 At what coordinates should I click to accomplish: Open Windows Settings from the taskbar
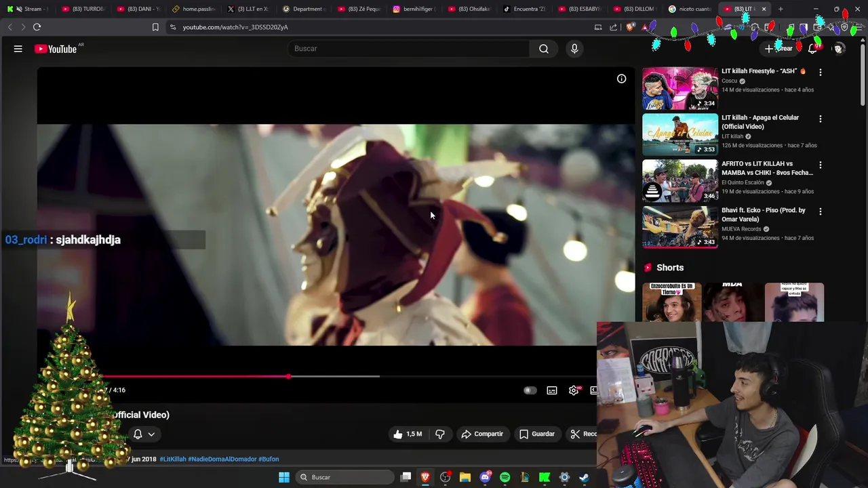564,477
